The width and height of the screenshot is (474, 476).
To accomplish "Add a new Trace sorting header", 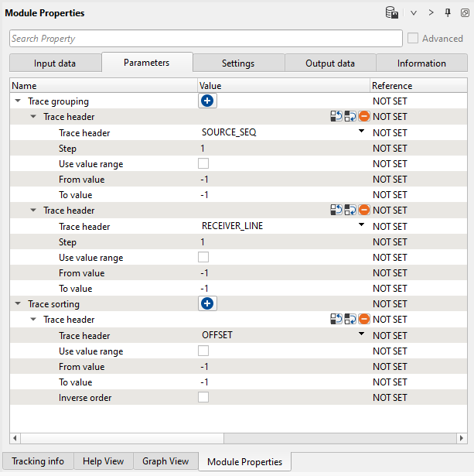I will 207,304.
